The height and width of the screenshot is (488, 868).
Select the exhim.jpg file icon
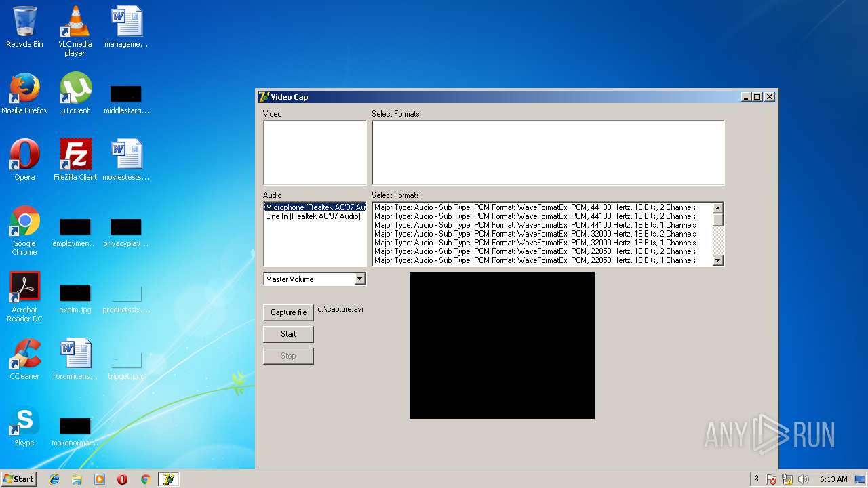[75, 299]
